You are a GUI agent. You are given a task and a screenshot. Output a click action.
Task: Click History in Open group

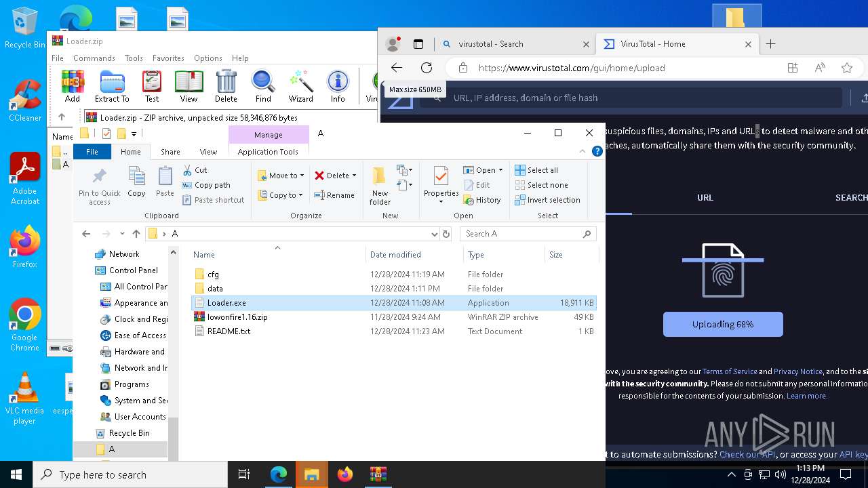pos(482,200)
